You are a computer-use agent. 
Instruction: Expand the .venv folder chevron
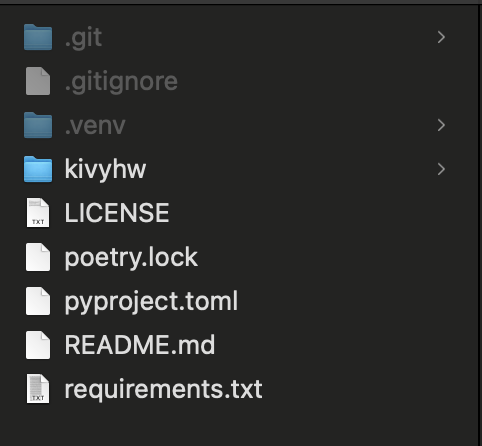coord(441,125)
